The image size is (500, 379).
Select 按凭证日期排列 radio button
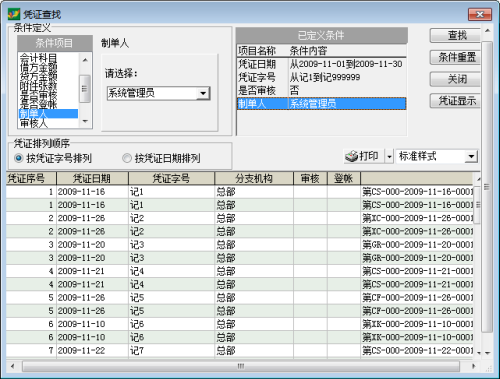(127, 158)
